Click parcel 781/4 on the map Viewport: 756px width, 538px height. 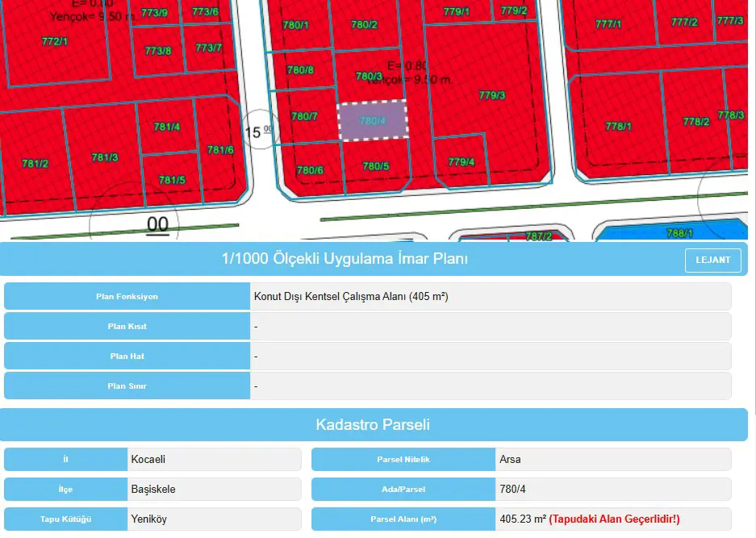[x=167, y=127]
